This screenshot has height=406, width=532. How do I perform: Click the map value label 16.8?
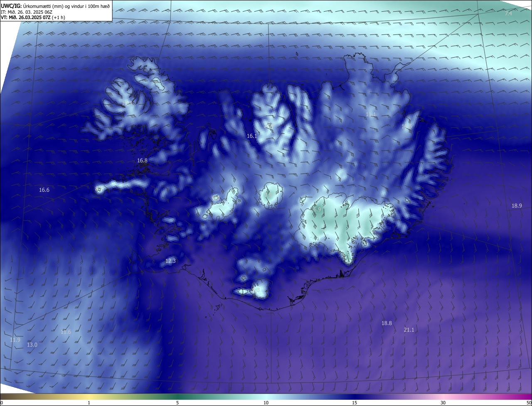point(142,160)
